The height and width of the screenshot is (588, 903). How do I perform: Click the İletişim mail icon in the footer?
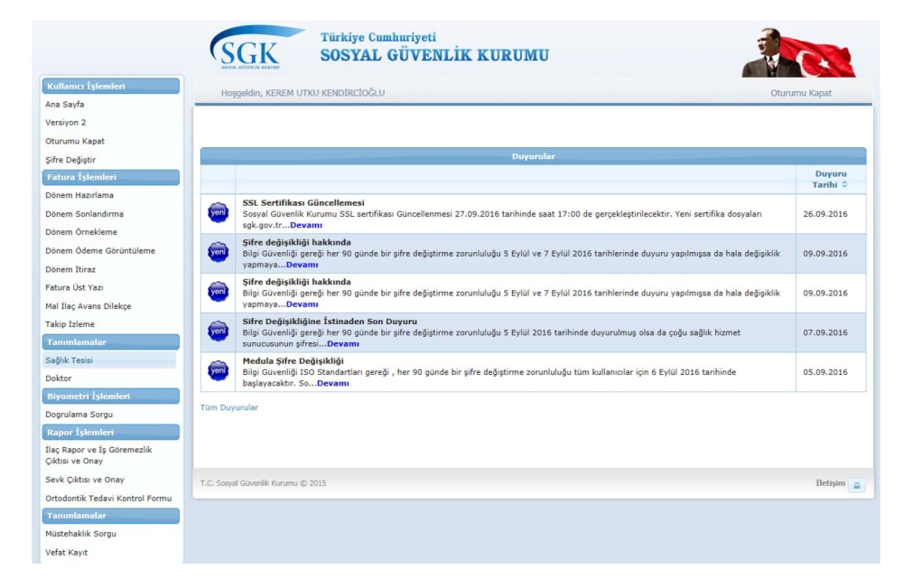(x=856, y=485)
